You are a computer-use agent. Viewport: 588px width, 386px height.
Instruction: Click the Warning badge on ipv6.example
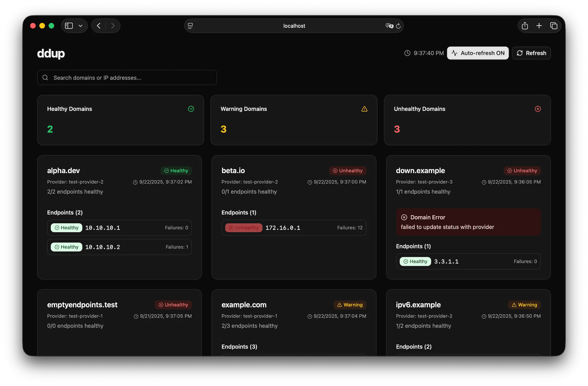524,305
